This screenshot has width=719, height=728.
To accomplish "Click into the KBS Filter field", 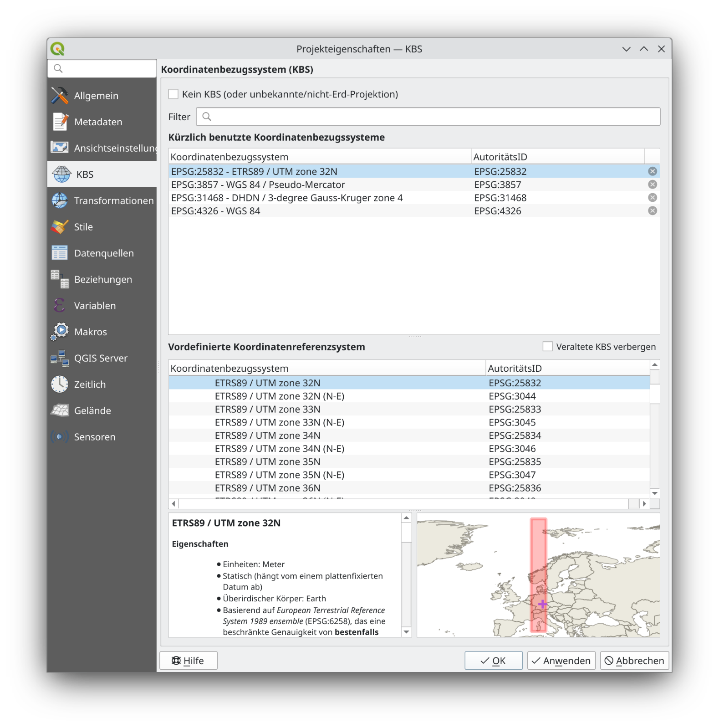I will coord(428,117).
